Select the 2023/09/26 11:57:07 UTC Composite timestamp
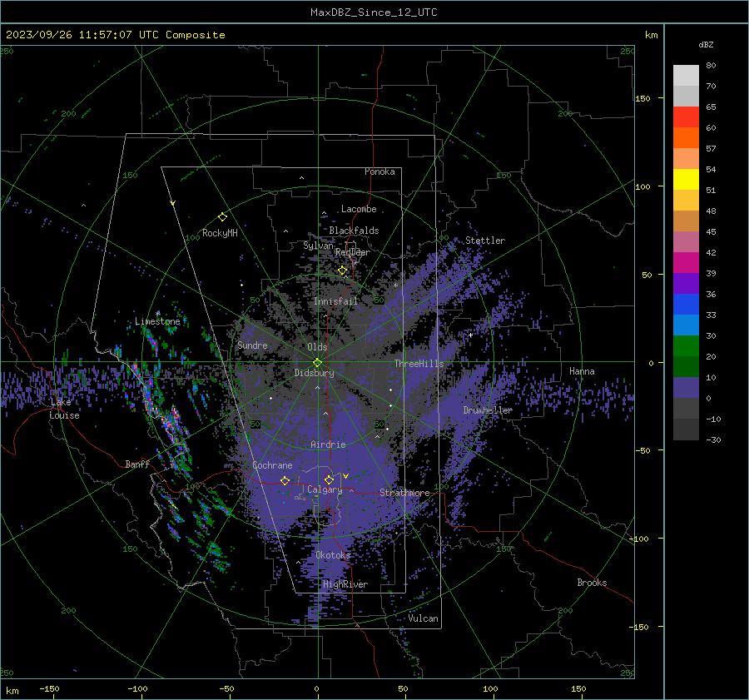The height and width of the screenshot is (700, 749). pos(115,35)
